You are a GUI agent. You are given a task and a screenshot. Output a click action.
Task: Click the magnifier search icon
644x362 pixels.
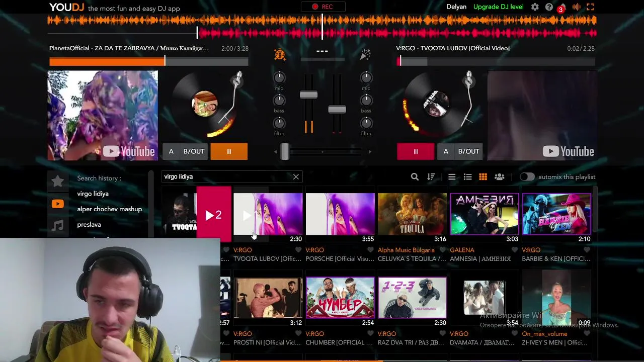tap(415, 177)
